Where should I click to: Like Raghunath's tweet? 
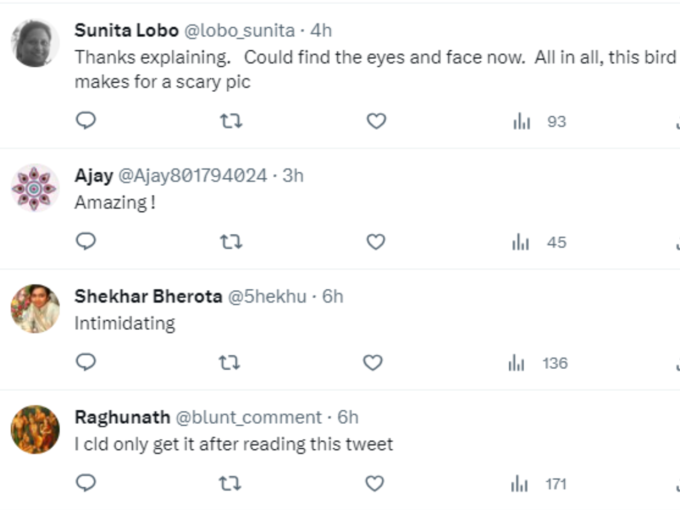click(x=375, y=483)
